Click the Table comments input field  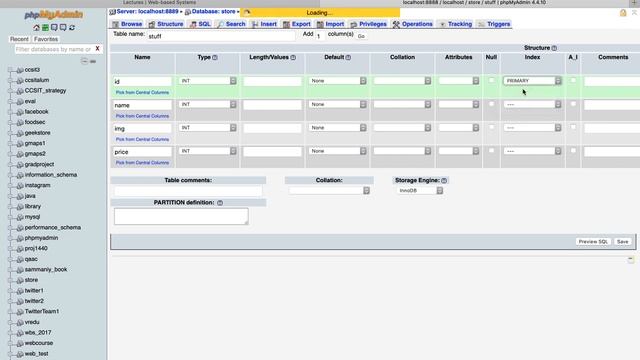(188, 191)
